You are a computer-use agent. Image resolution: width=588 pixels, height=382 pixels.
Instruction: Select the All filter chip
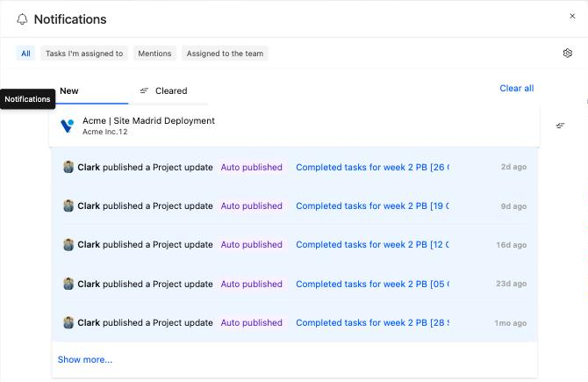[x=25, y=54]
